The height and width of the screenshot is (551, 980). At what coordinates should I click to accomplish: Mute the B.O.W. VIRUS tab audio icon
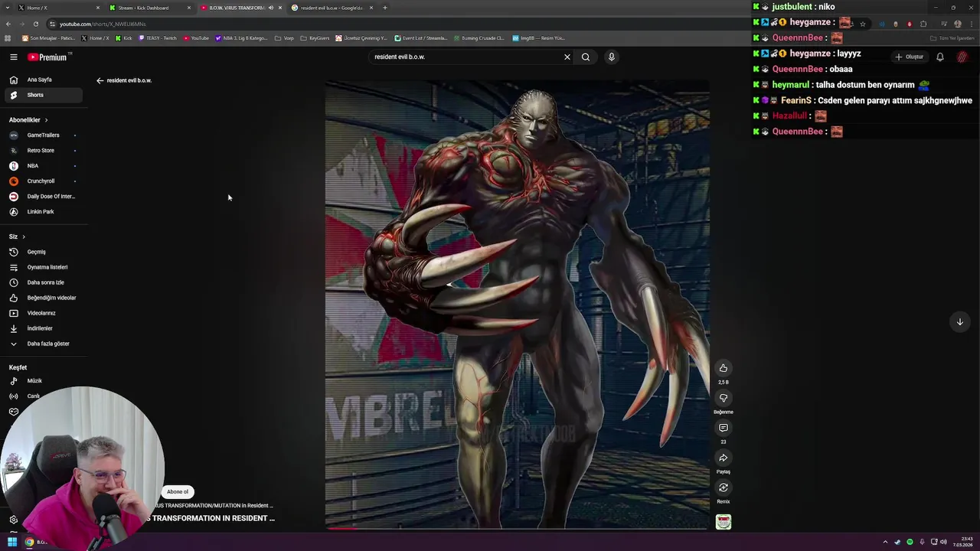(x=270, y=8)
